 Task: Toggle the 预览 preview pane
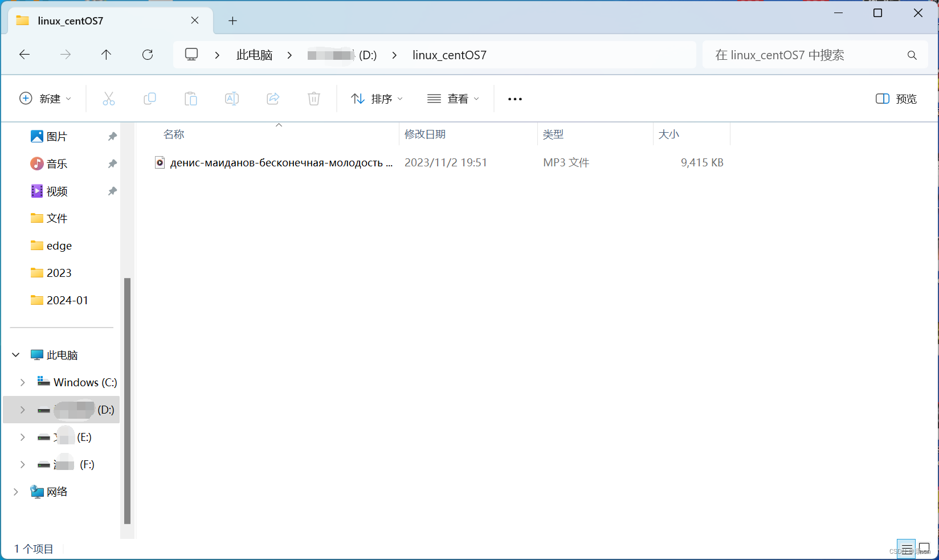pos(896,98)
